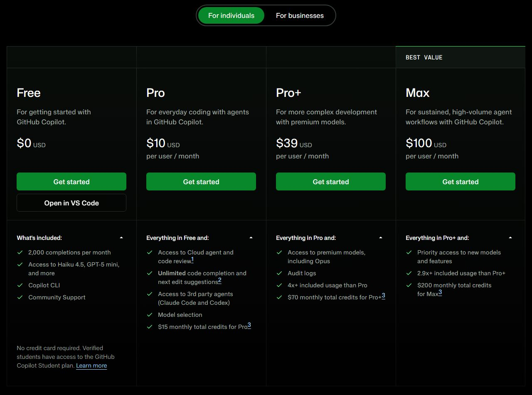The image size is (532, 395).
Task: Click the Community Support feature text
Action: pos(57,297)
